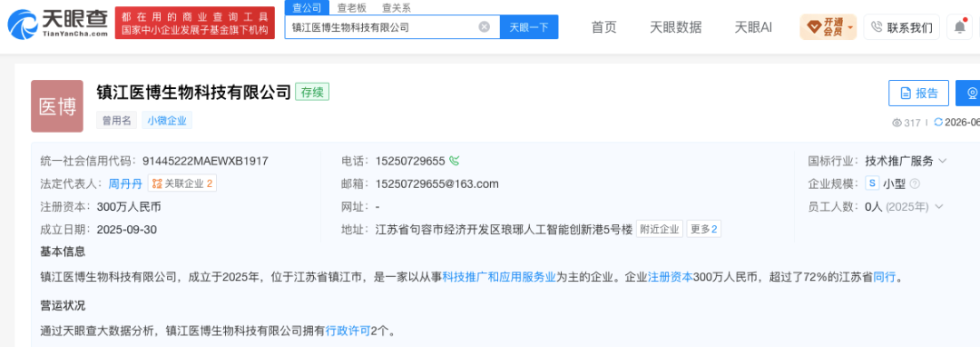Click the 曾用名 tag
This screenshot has height=347, width=980.
click(117, 121)
